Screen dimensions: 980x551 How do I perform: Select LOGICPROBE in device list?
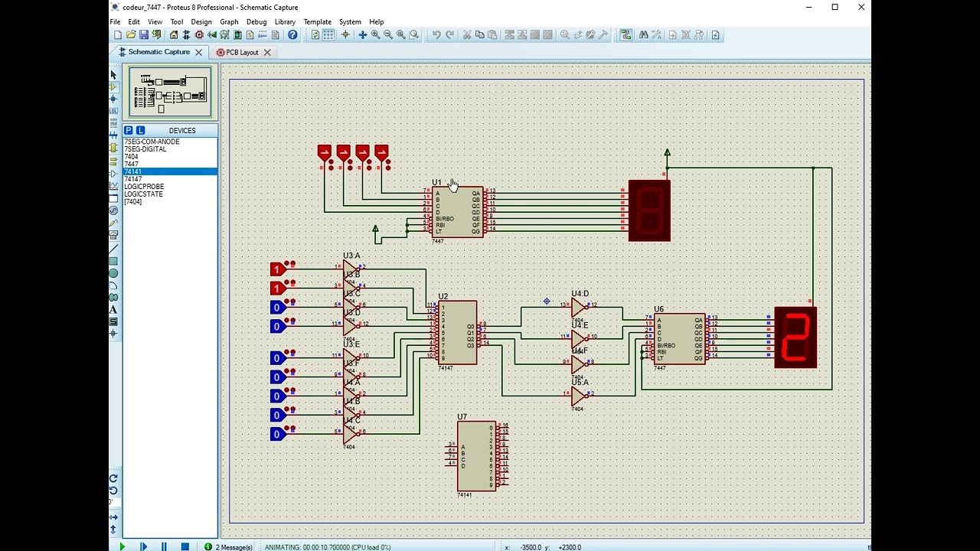click(x=170, y=187)
